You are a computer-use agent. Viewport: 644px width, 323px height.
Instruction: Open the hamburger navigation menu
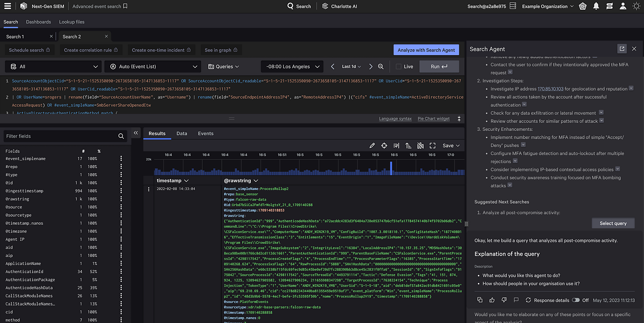7,6
